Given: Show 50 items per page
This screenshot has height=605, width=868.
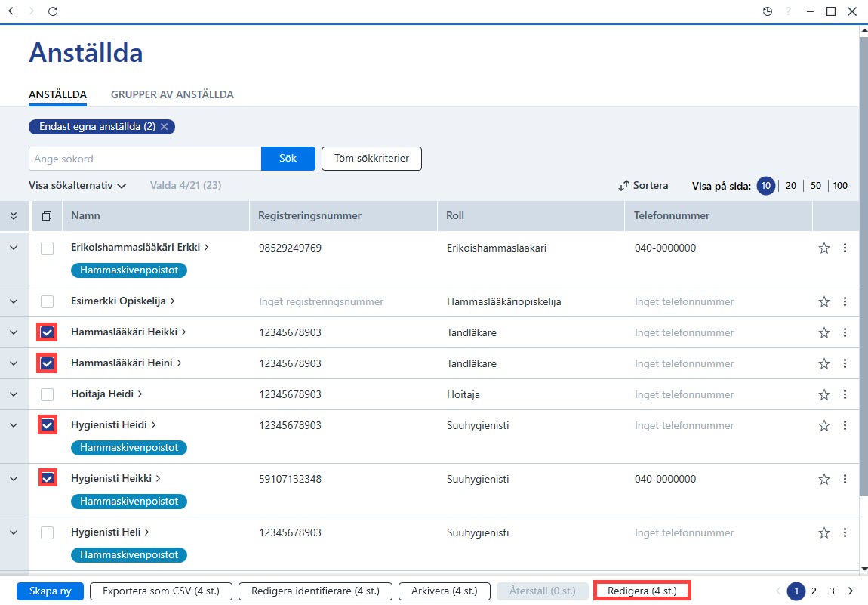Looking at the screenshot, I should pos(815,186).
